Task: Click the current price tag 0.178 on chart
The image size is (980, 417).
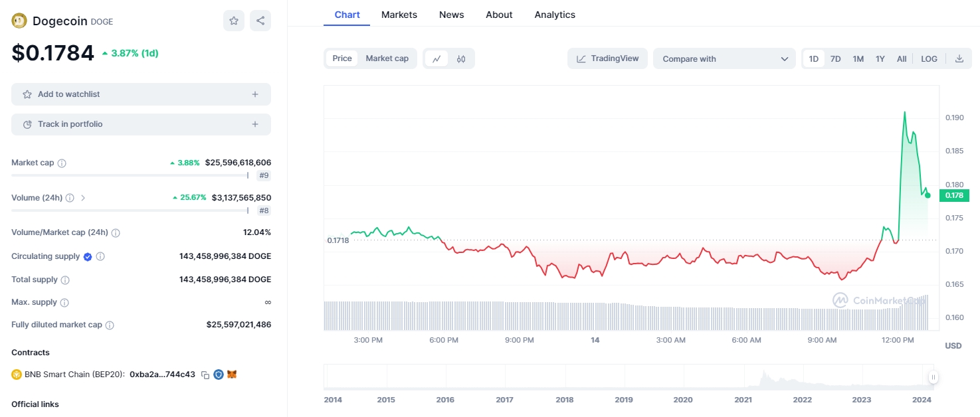Action: pos(954,195)
